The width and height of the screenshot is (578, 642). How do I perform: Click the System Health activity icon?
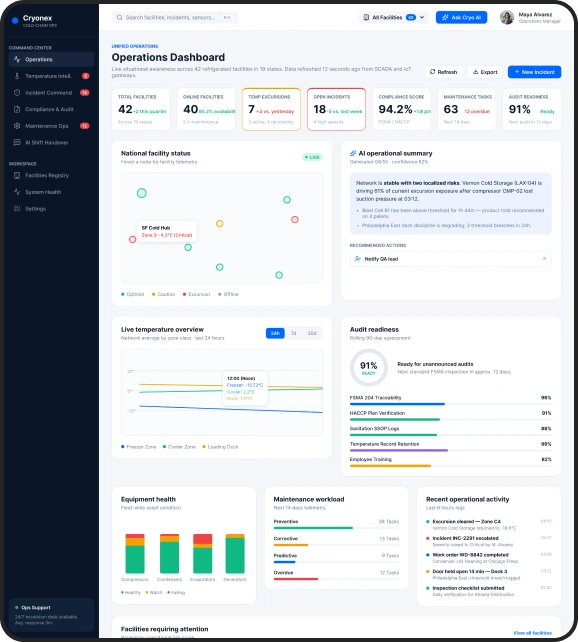17,192
